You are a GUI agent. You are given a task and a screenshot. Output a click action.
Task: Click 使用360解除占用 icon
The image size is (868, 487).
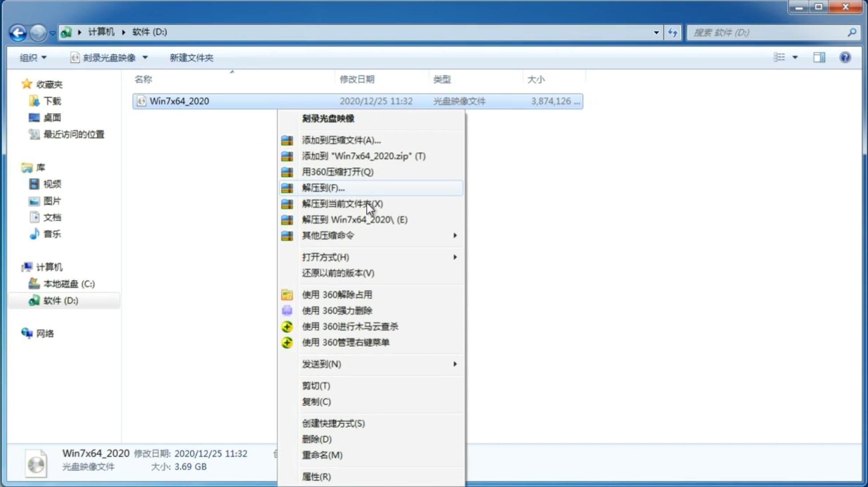[286, 294]
